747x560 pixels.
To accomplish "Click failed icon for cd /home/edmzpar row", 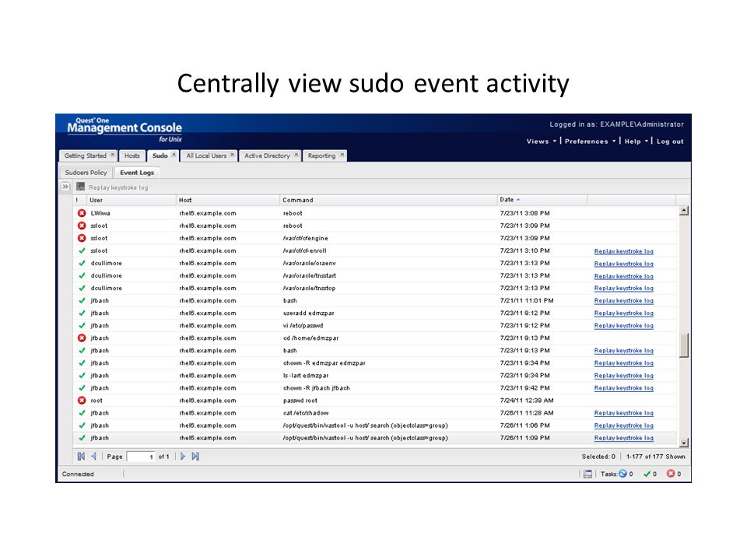I will click(82, 338).
